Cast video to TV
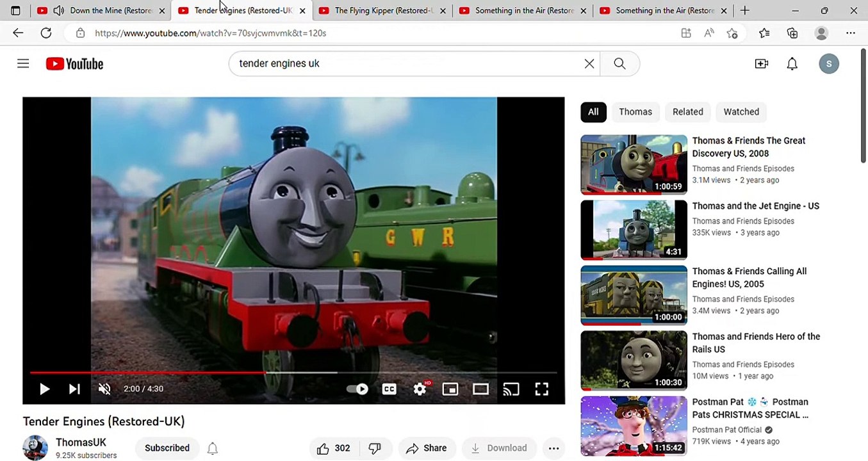868x461 pixels. point(511,389)
